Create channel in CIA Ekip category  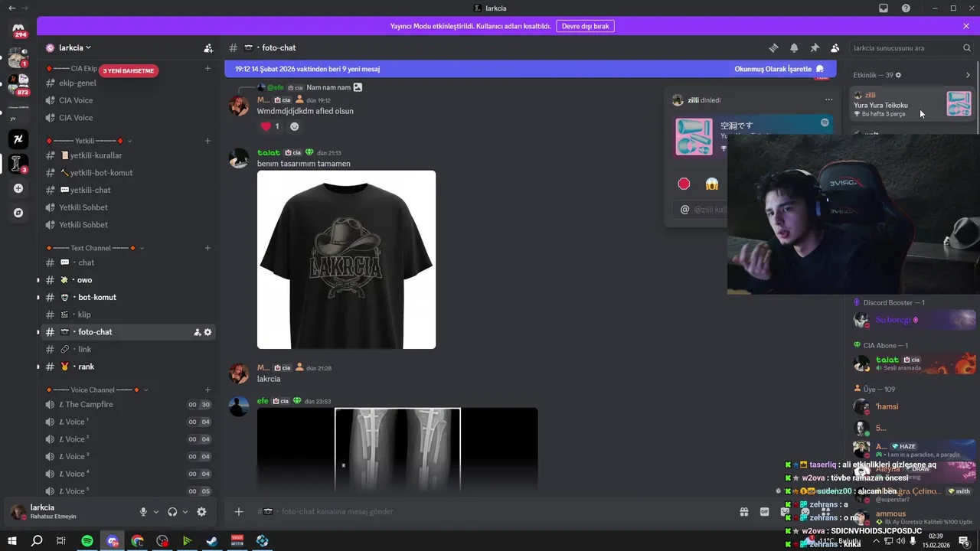pos(207,68)
